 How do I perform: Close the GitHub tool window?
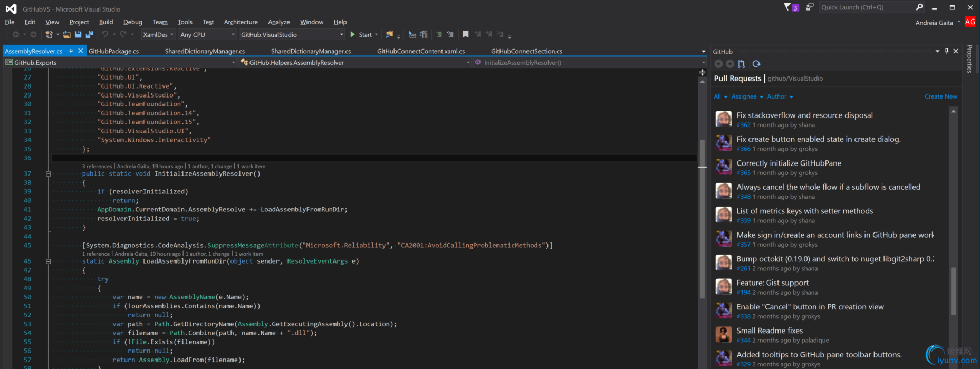pos(956,51)
